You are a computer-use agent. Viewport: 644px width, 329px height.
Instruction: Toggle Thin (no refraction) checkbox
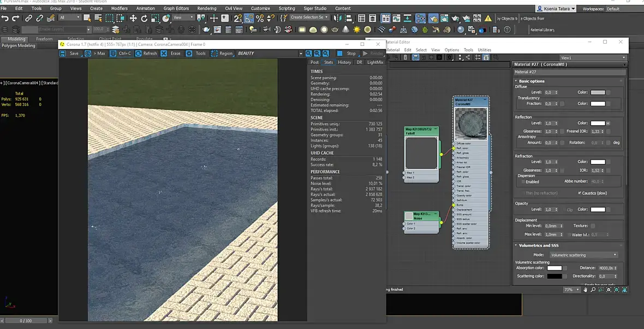tap(522, 193)
